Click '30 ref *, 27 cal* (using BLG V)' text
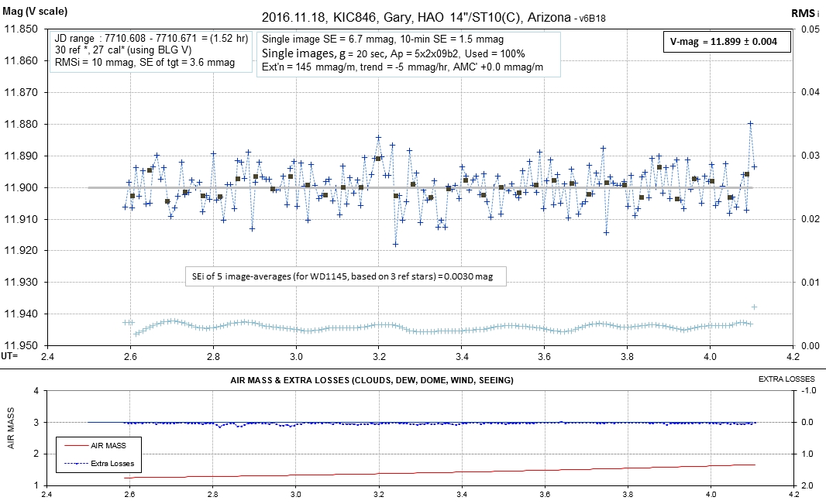 (x=123, y=50)
